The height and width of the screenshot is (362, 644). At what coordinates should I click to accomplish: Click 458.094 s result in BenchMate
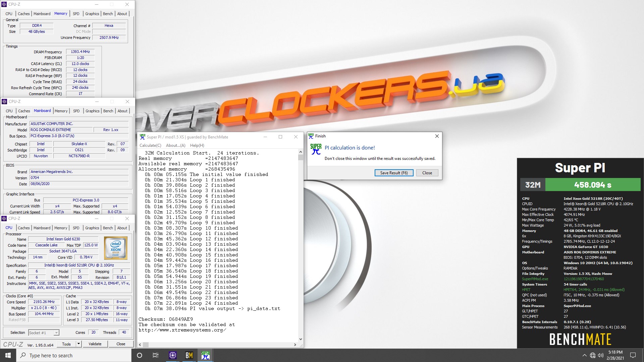click(593, 185)
